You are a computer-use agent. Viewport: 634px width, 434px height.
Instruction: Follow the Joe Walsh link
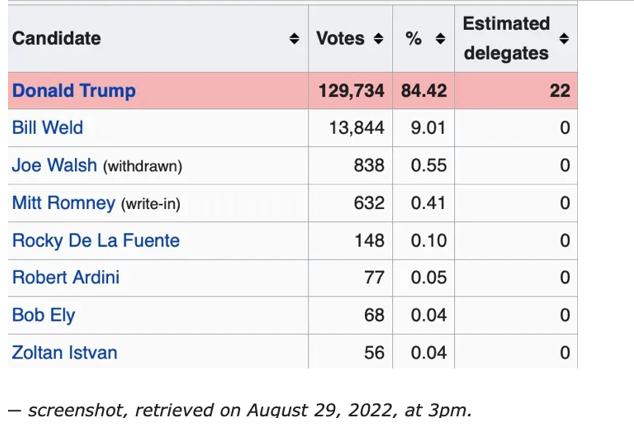(x=54, y=165)
